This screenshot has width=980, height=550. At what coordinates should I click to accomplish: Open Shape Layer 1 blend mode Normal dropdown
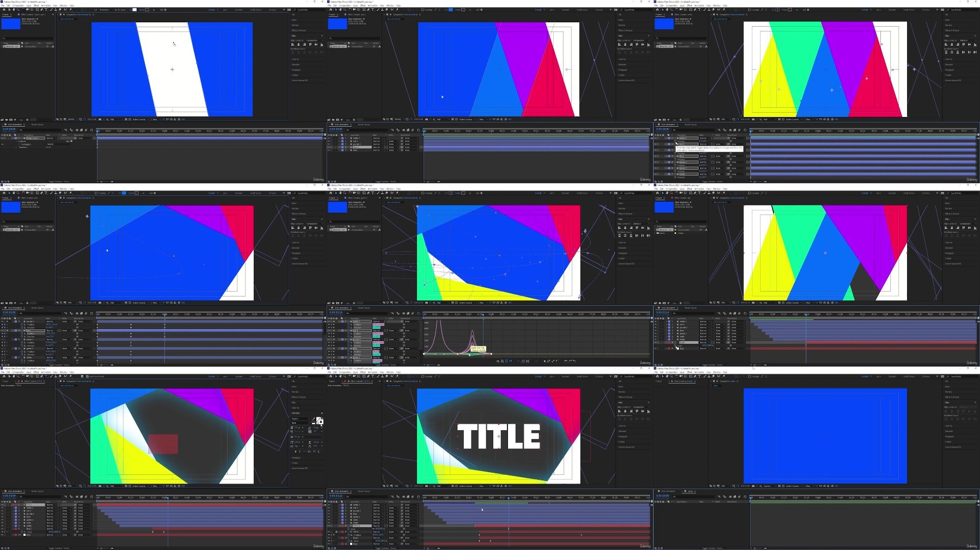point(52,138)
